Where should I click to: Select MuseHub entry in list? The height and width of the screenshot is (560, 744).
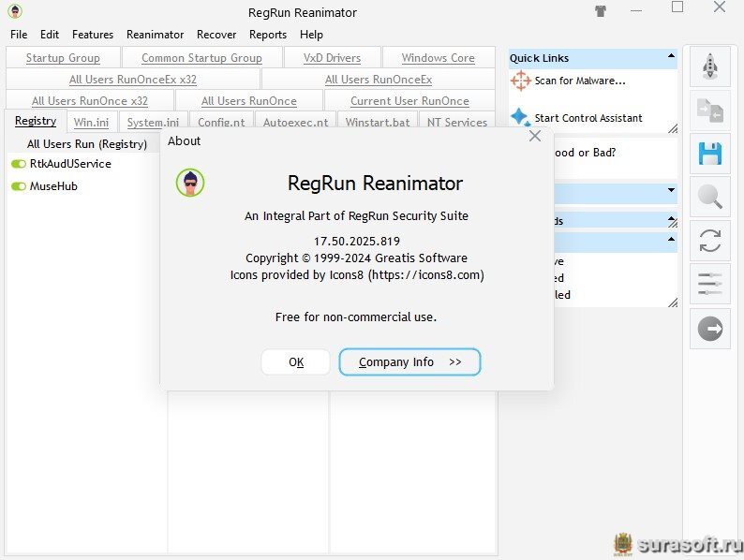pos(53,186)
